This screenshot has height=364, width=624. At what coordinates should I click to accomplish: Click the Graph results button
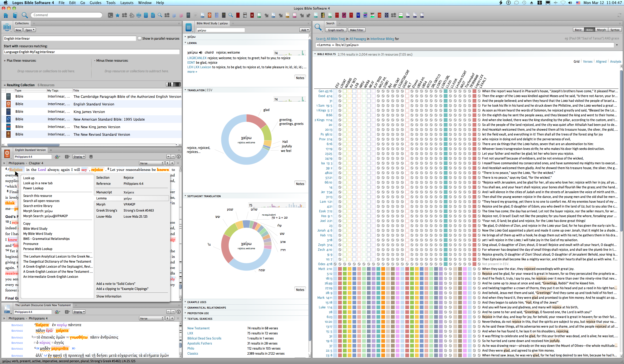336,30
